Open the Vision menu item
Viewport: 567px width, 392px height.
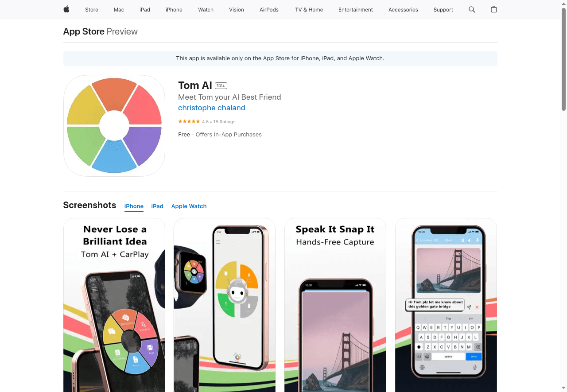coord(237,9)
